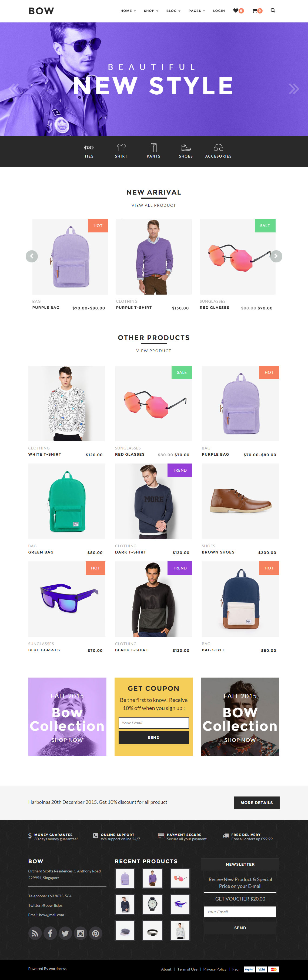Screen dimensions: 308x980
Task: Select the Accesories glasses icon
Action: [218, 147]
